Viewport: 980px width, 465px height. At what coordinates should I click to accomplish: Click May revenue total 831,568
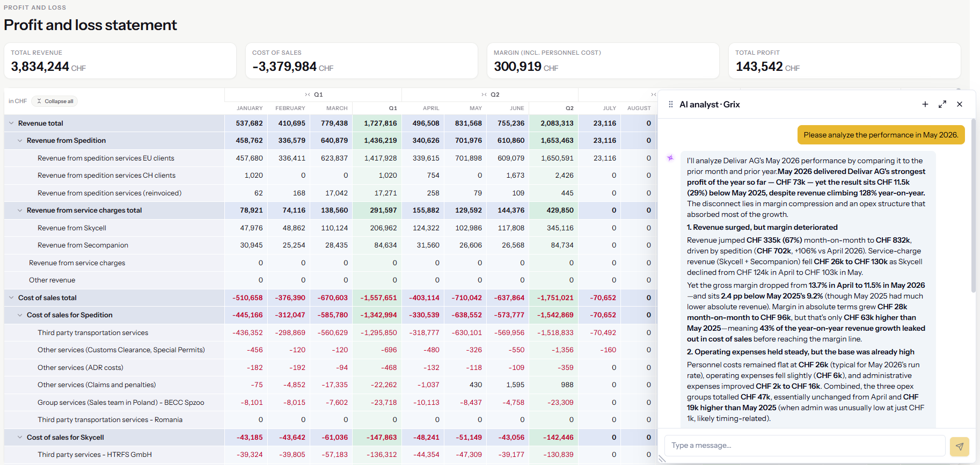[469, 123]
